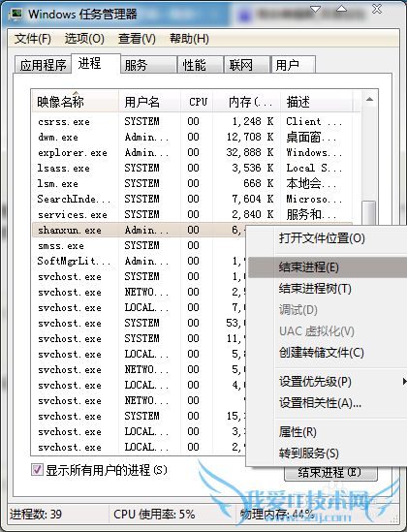Switch to the 应用程序 tab
This screenshot has width=407, height=532.
[x=43, y=65]
